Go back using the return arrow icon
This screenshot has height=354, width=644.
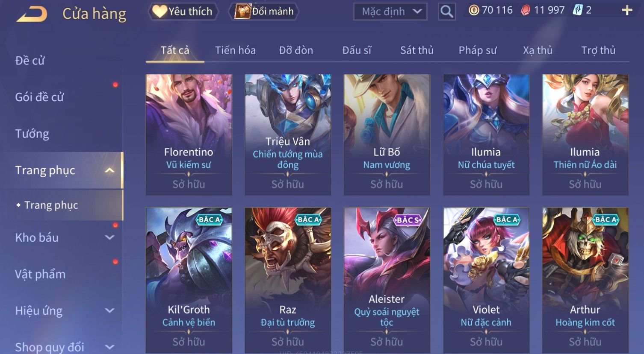[x=32, y=15]
